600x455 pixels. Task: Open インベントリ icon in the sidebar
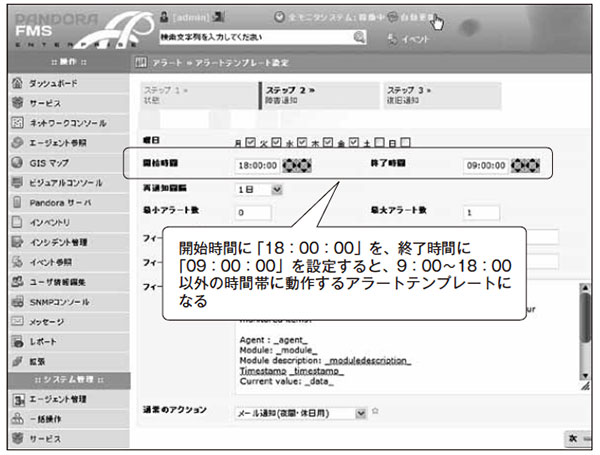coord(17,222)
